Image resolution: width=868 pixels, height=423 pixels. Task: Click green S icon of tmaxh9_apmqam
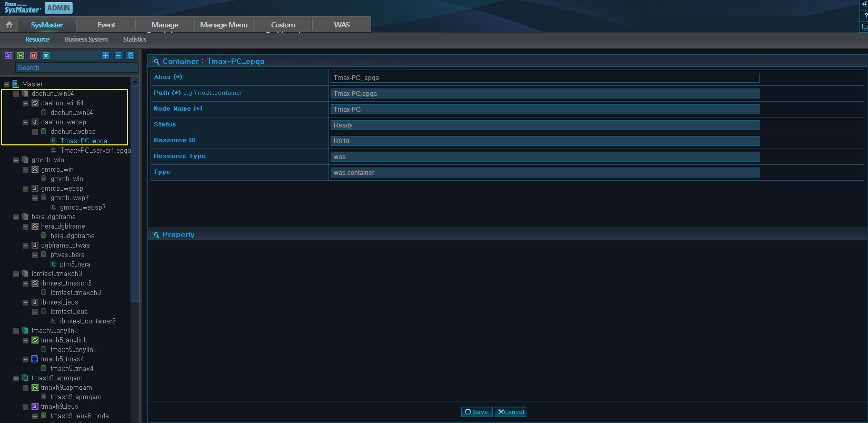35,387
